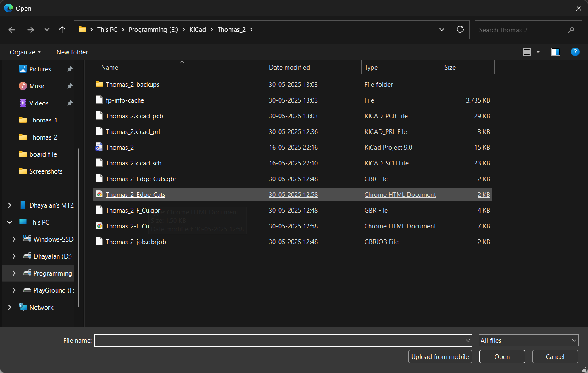This screenshot has width=588, height=373.
Task: Open the Thomas_2 quick access folder
Action: tap(43, 137)
